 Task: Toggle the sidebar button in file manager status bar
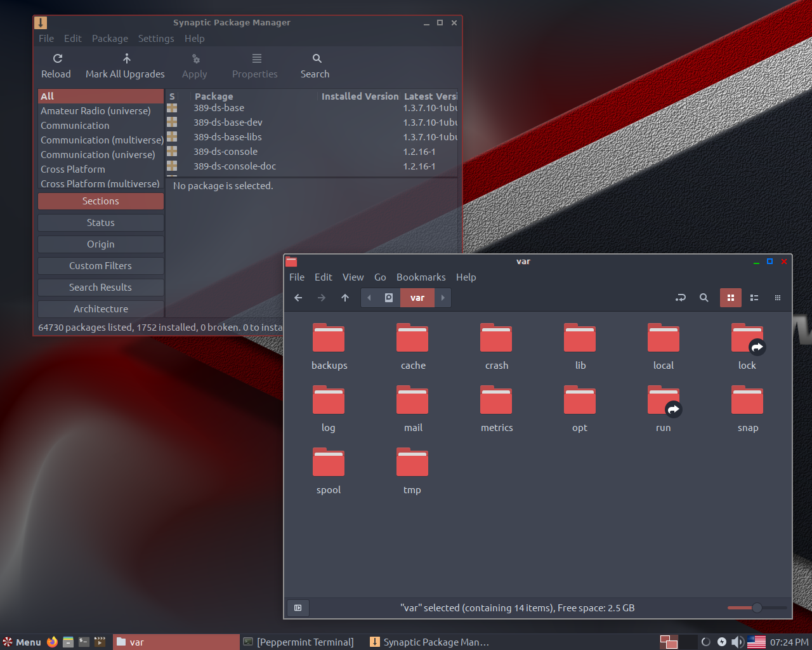pos(298,608)
